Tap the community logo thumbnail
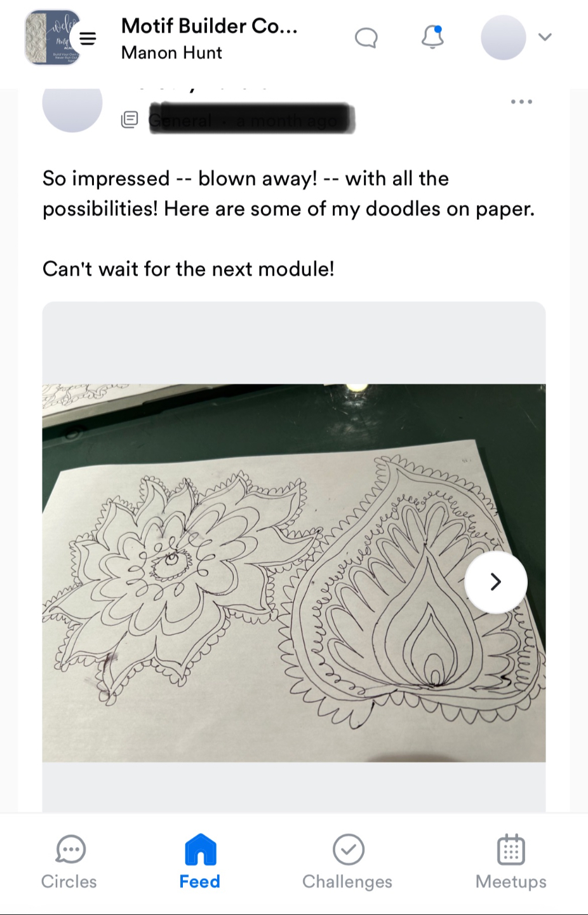The height and width of the screenshot is (915, 588). (x=51, y=37)
